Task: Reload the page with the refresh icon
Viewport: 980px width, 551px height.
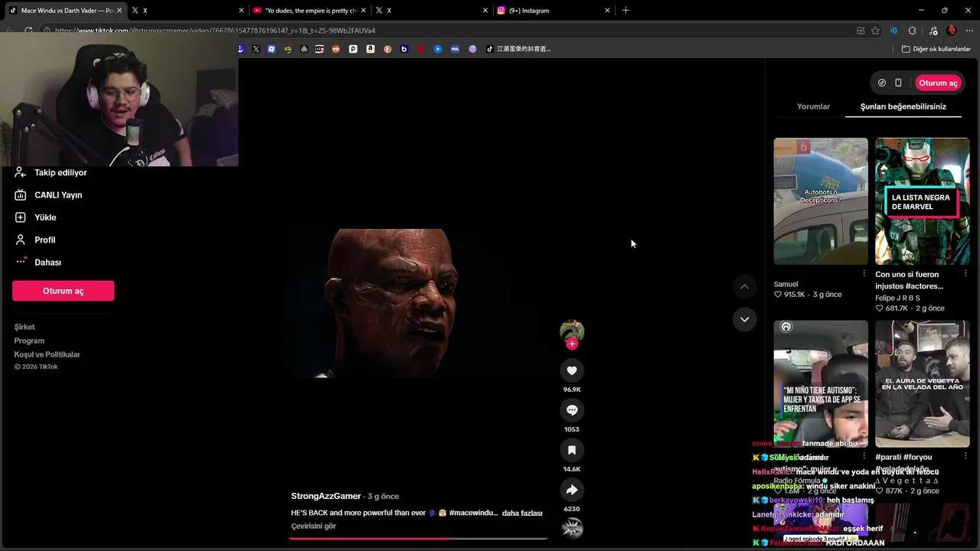Action: point(28,31)
